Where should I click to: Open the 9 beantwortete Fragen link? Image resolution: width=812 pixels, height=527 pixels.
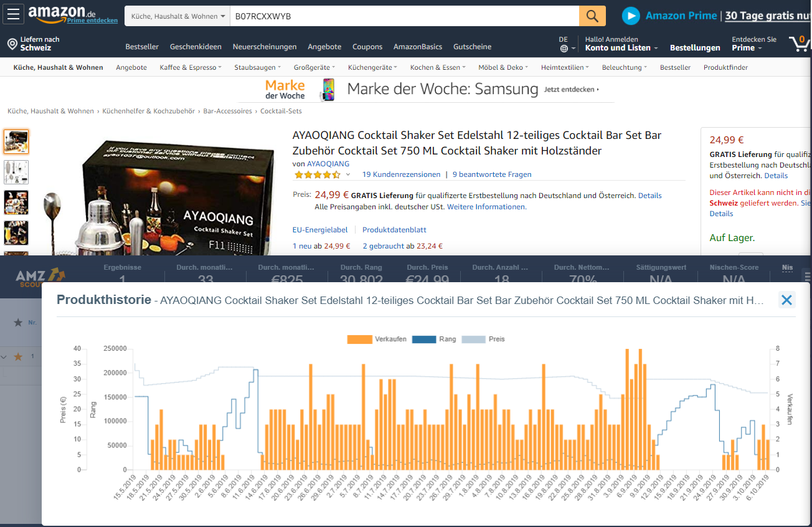point(492,174)
